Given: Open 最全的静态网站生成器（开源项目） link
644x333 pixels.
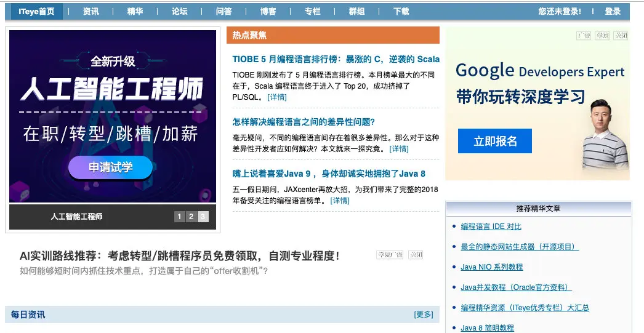Looking at the screenshot, I should (520, 247).
